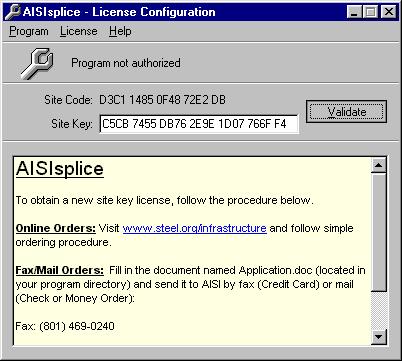The height and width of the screenshot is (361, 402).
Task: Click the 'To obtain a new site key license' sentence
Action: coord(165,200)
